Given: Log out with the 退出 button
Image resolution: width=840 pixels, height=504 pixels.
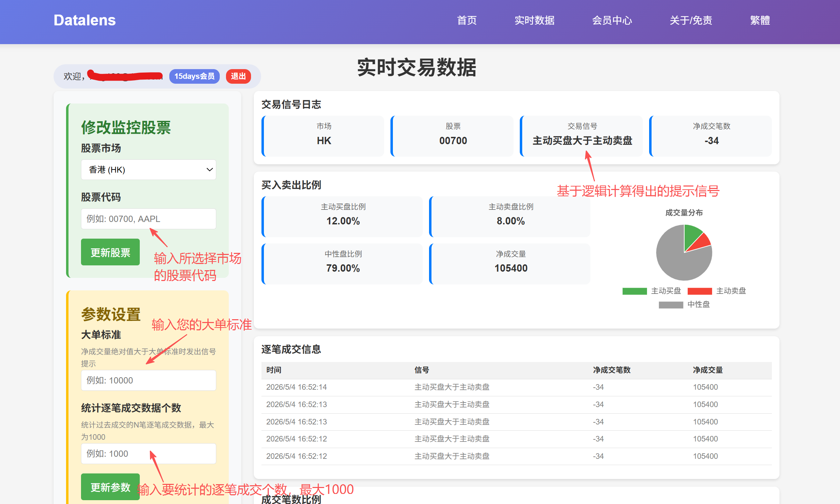Looking at the screenshot, I should [238, 76].
